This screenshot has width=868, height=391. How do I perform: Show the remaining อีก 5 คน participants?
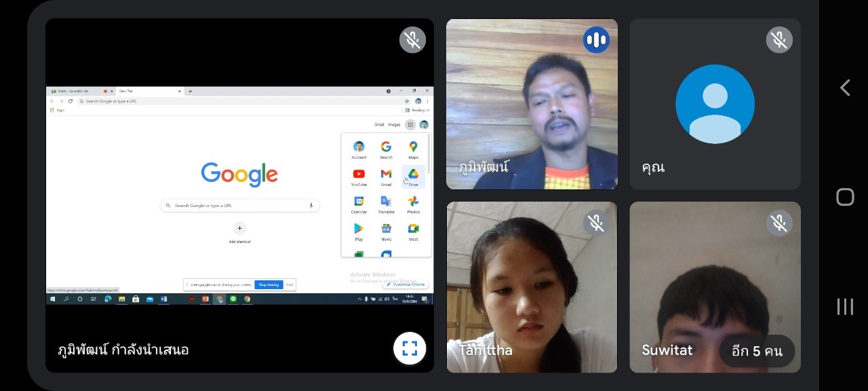pyautogui.click(x=757, y=351)
